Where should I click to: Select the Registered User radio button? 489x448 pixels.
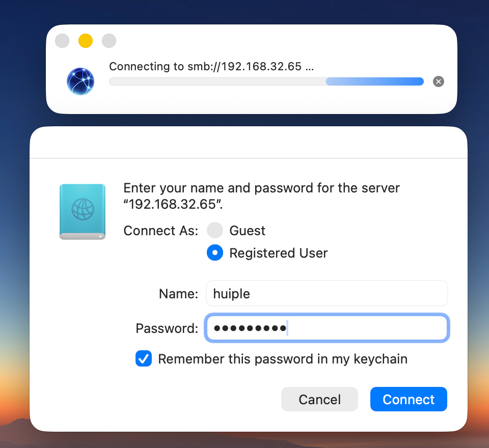[215, 253]
